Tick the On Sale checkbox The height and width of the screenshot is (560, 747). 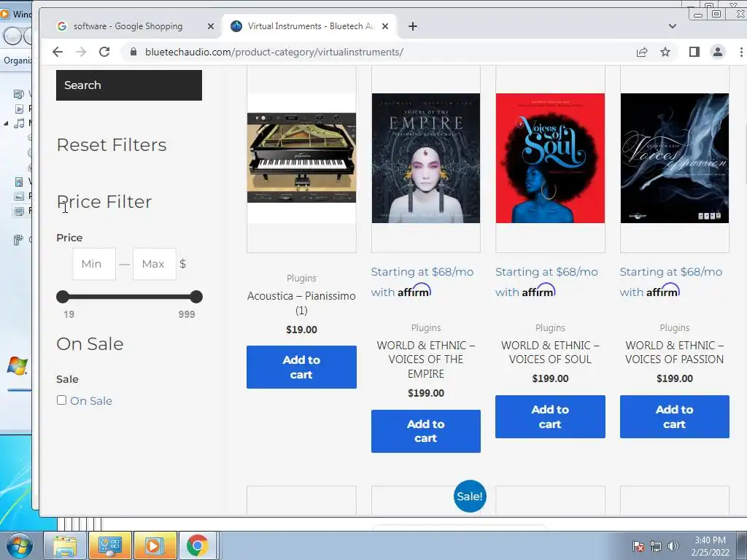click(61, 400)
